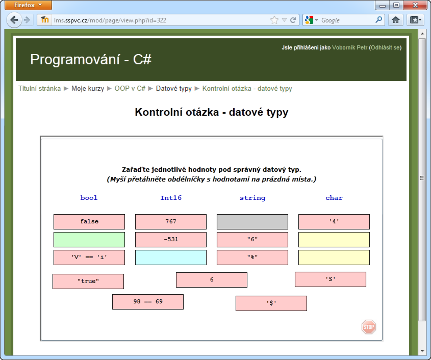Viewport: 431px width, 360px height.
Task: Focus the URL address field
Action: 160,20
